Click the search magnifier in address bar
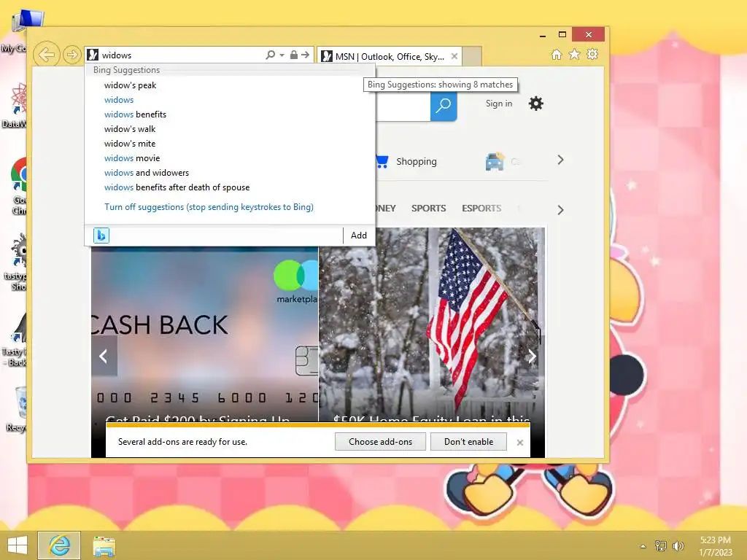 pos(270,55)
